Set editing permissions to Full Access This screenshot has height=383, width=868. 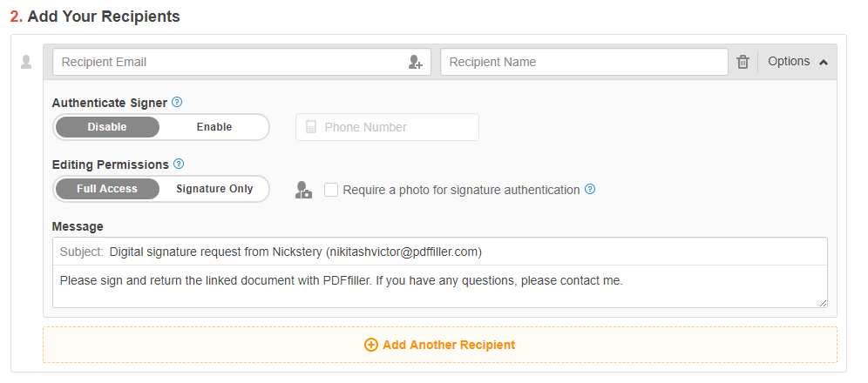(107, 189)
